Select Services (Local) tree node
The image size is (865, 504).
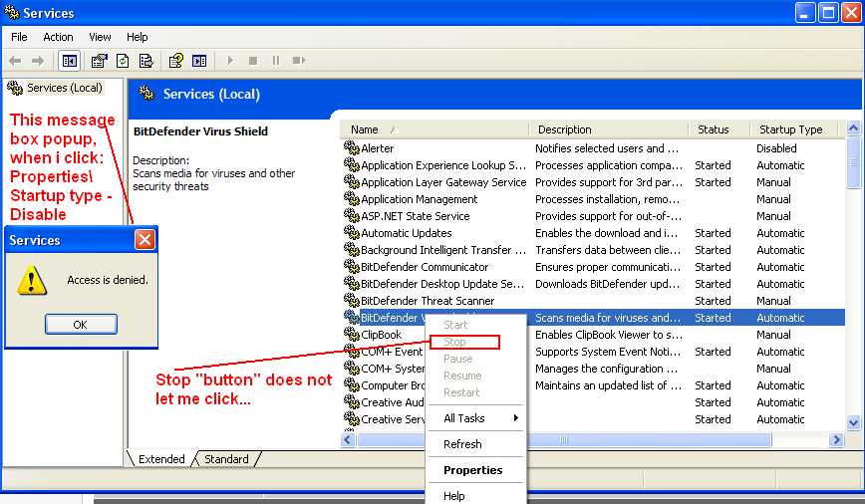[x=65, y=88]
